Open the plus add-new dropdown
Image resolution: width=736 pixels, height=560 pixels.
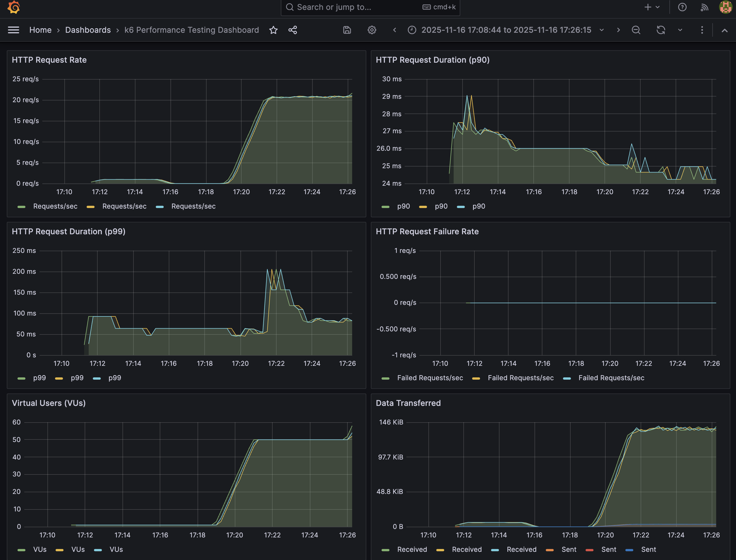(x=651, y=7)
